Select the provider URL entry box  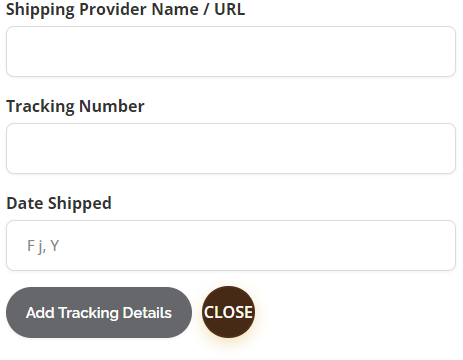pyautogui.click(x=231, y=52)
